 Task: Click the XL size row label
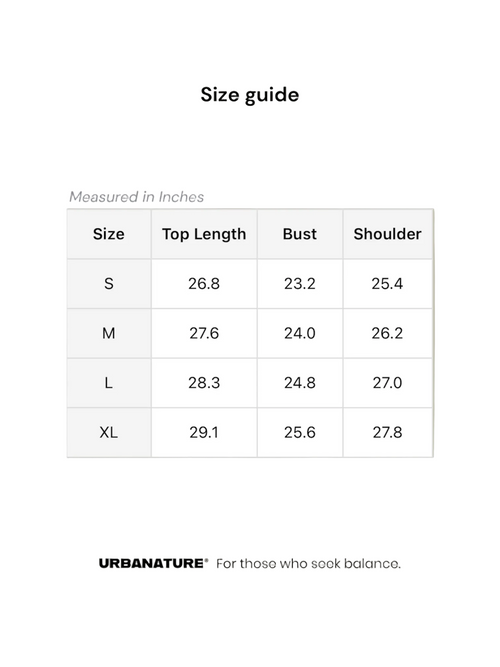pyautogui.click(x=109, y=433)
